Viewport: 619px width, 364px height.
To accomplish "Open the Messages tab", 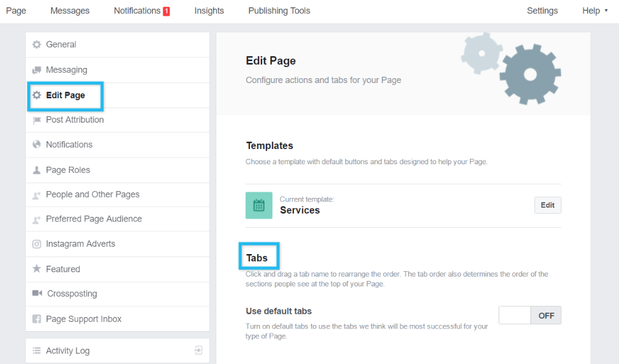I will pos(70,11).
